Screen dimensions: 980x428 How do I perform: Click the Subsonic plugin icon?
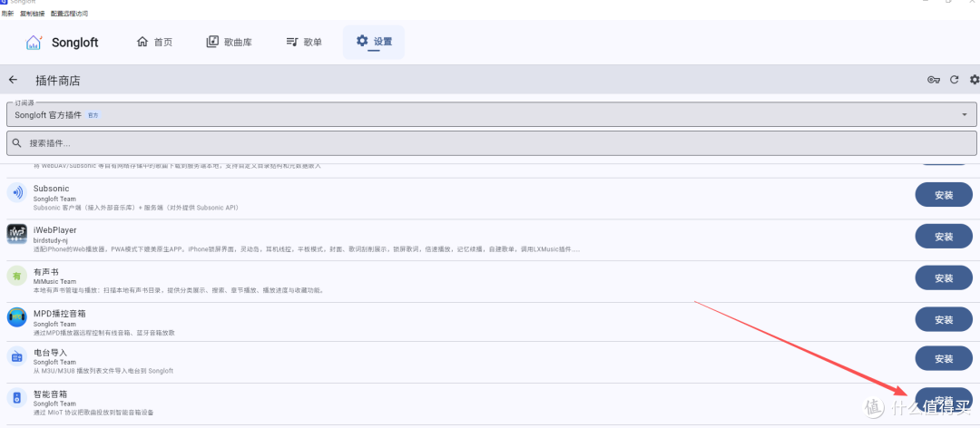pyautogui.click(x=17, y=192)
